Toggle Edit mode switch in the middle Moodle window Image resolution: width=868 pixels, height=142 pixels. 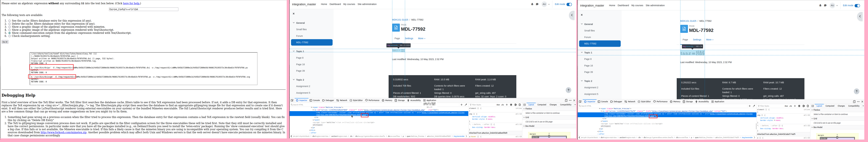(569, 4)
